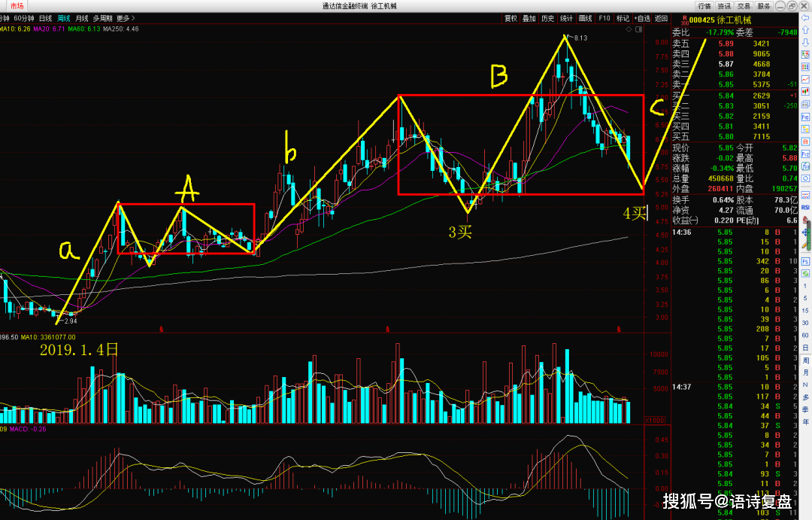Open the 行情 menu
The width and height of the screenshot is (812, 520).
pos(704,6)
